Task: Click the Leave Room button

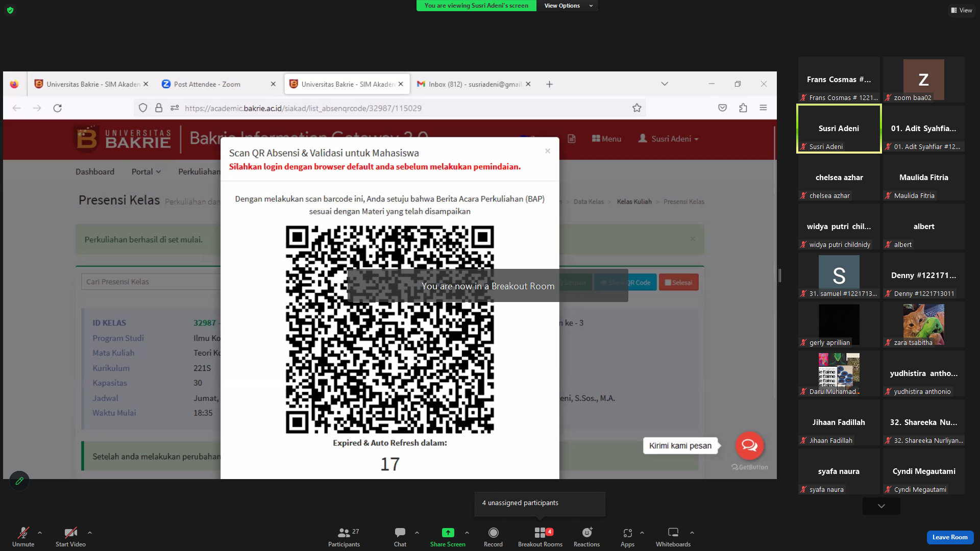Action: tap(950, 537)
